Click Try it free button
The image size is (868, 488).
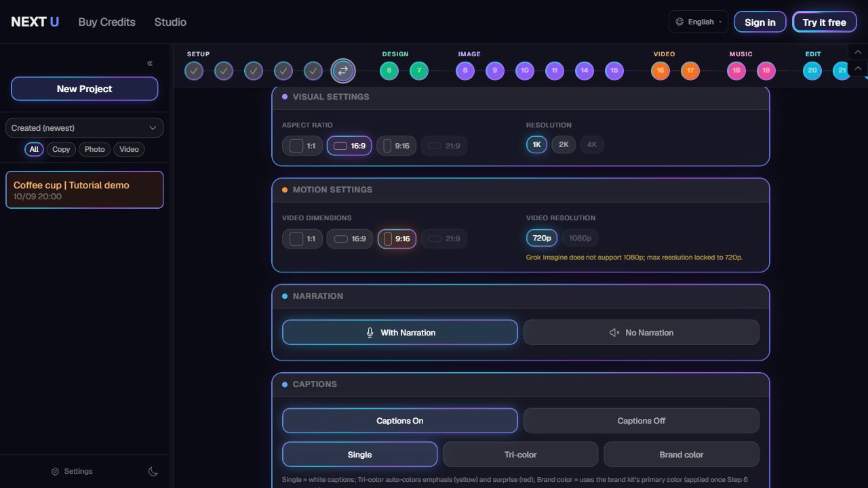coord(825,22)
